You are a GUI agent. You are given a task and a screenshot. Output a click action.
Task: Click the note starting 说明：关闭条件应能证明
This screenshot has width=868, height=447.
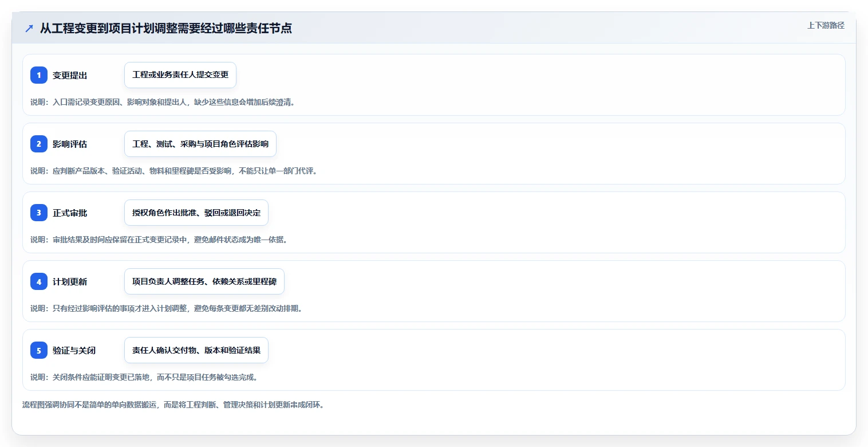tap(144, 377)
